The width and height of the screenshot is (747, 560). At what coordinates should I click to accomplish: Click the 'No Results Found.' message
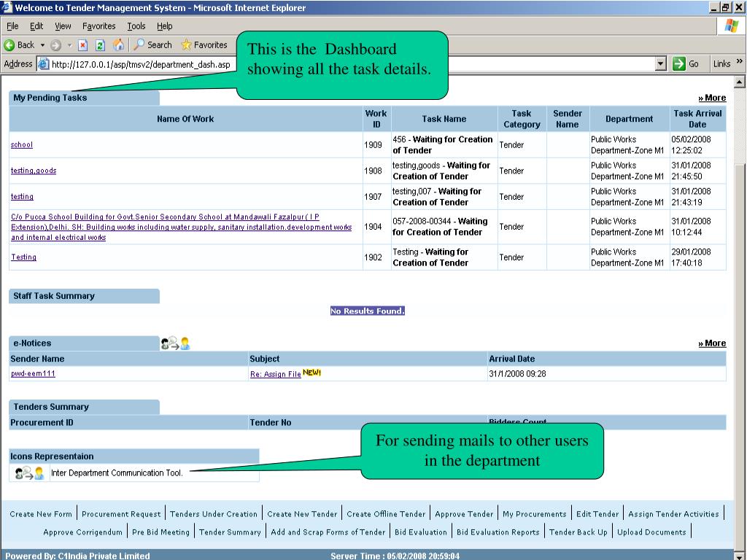[x=368, y=311]
